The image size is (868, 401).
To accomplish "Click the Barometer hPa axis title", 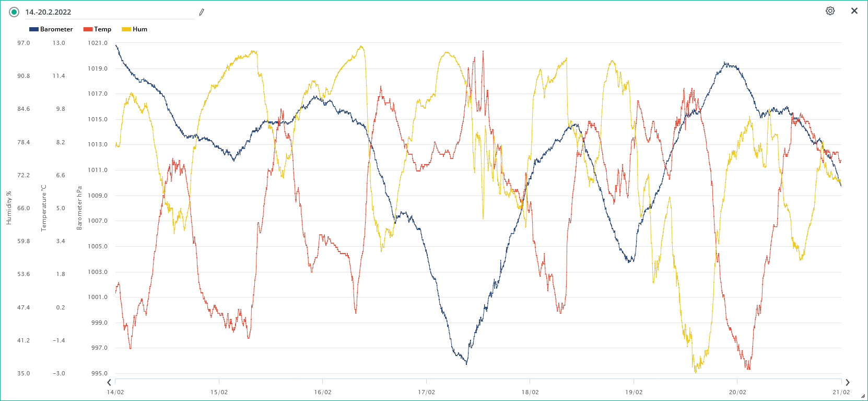I will [x=79, y=208].
